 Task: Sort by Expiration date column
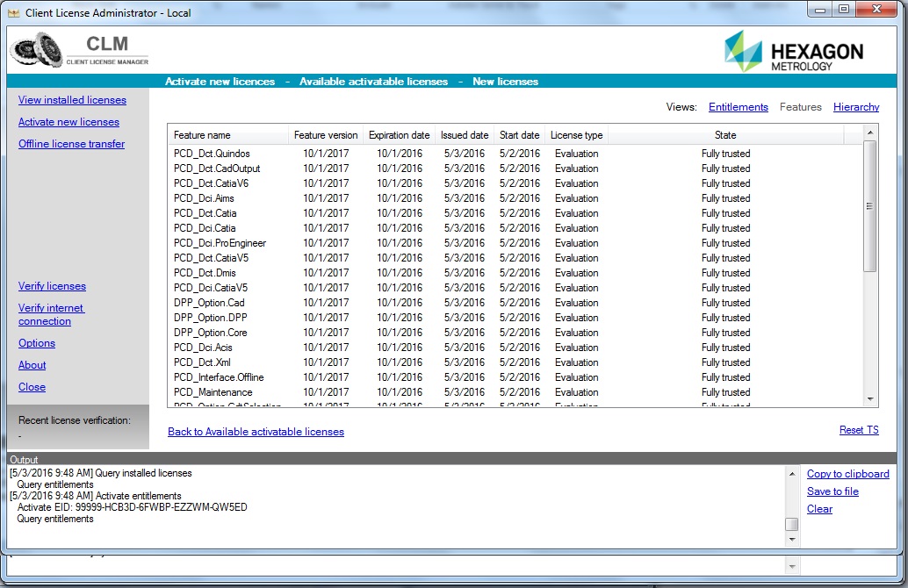point(399,135)
